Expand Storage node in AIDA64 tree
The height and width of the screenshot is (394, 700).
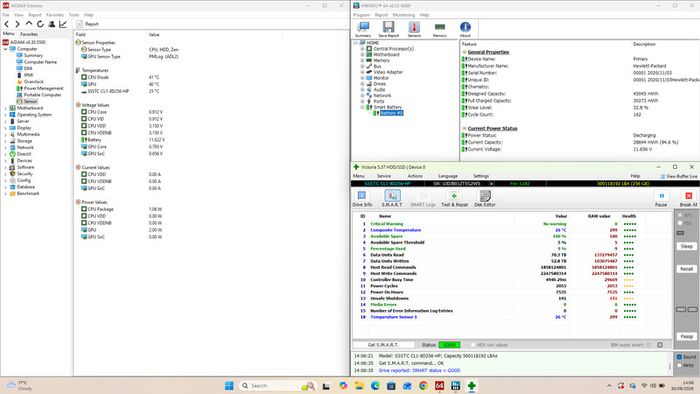click(5, 141)
